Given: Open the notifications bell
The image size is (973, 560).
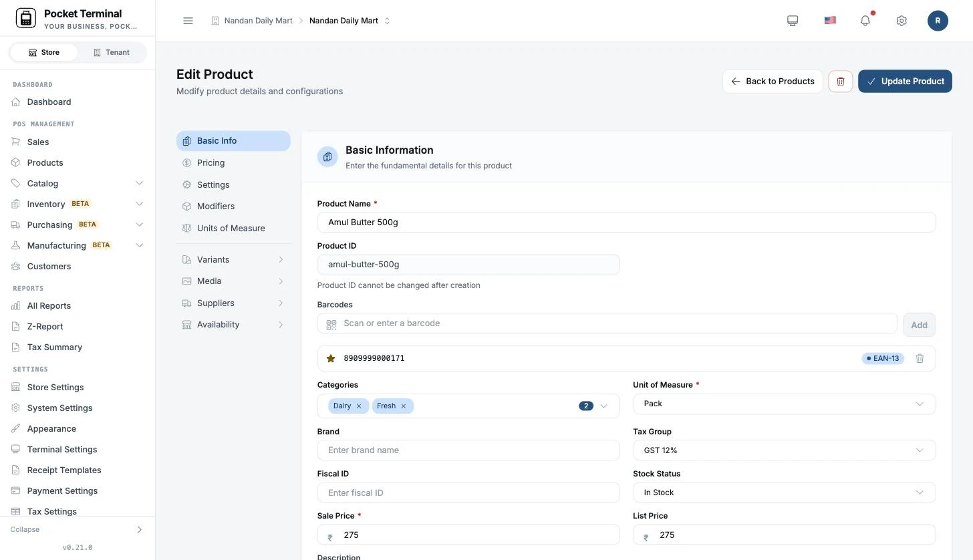Looking at the screenshot, I should pos(865,21).
